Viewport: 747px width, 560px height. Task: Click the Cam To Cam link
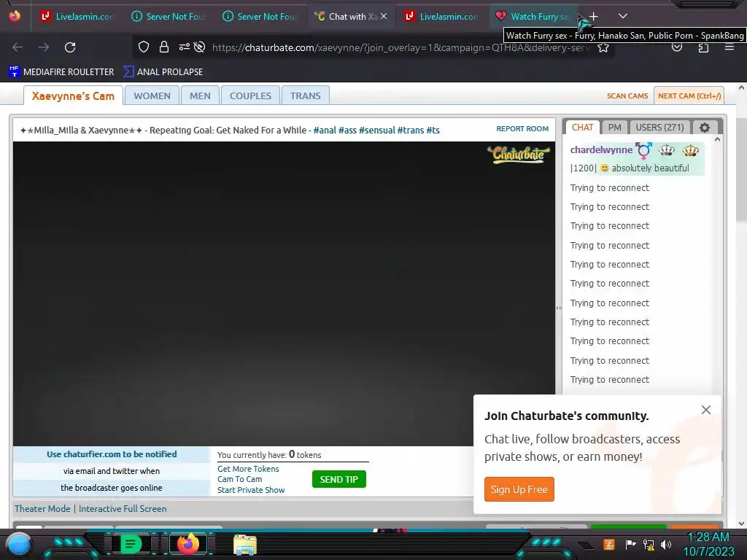click(239, 480)
